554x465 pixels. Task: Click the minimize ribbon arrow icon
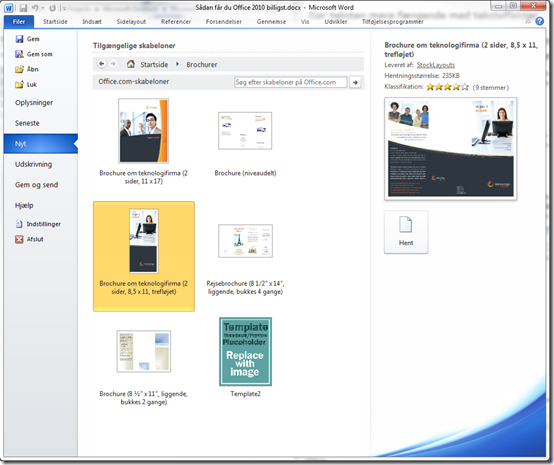(528, 21)
